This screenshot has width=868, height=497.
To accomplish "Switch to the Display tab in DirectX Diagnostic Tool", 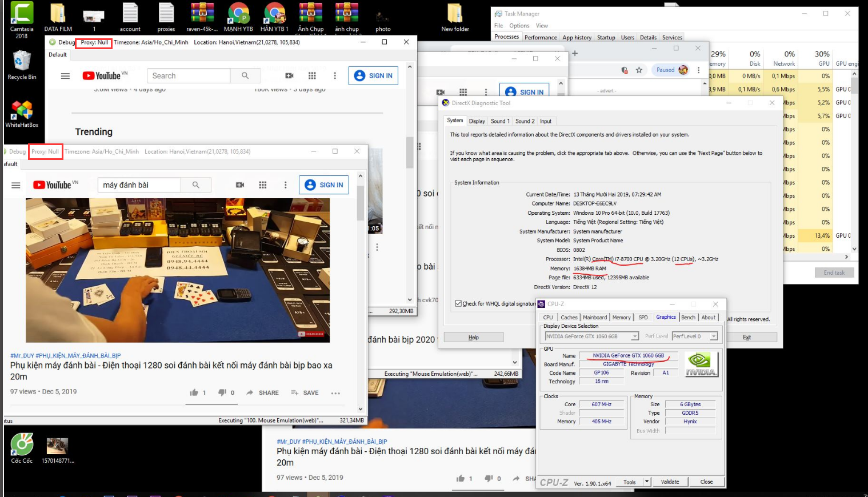I will coord(477,121).
